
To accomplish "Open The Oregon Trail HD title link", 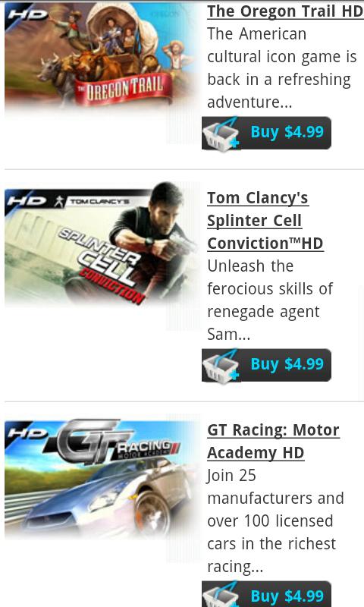I will [285, 11].
